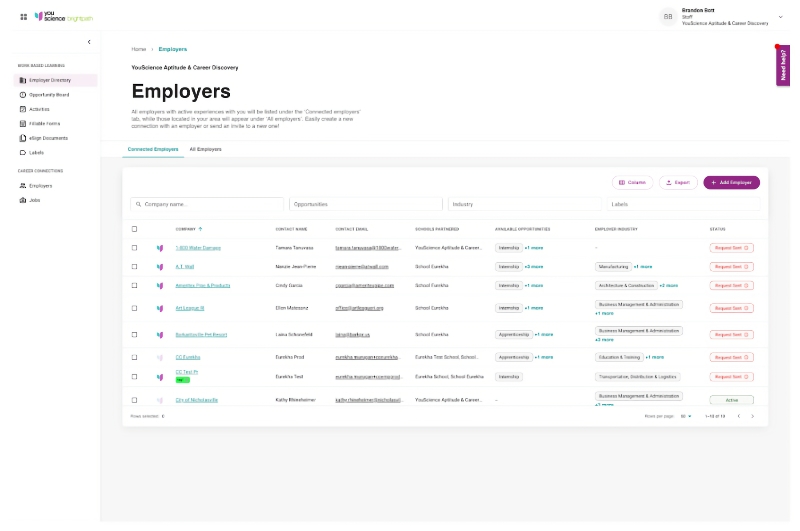Expand +3 more opportunities for A.T. Wall
800x531 pixels.
pyautogui.click(x=534, y=267)
